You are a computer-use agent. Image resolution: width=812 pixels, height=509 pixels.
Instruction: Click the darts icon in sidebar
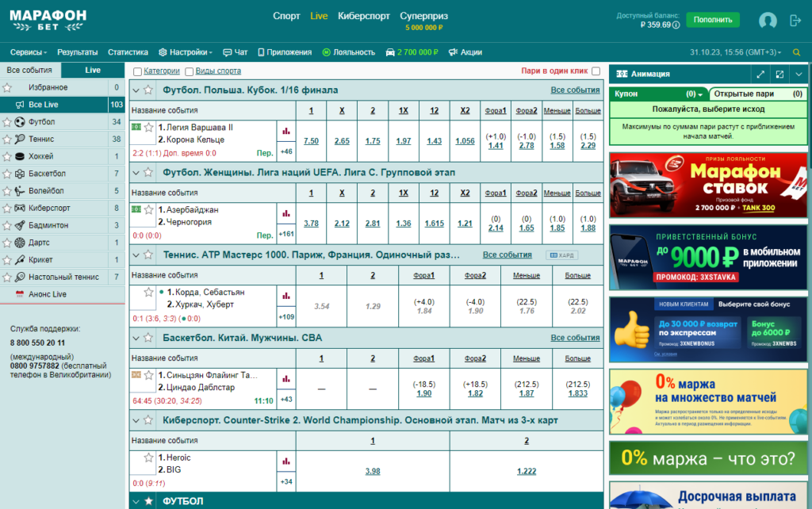coord(20,243)
